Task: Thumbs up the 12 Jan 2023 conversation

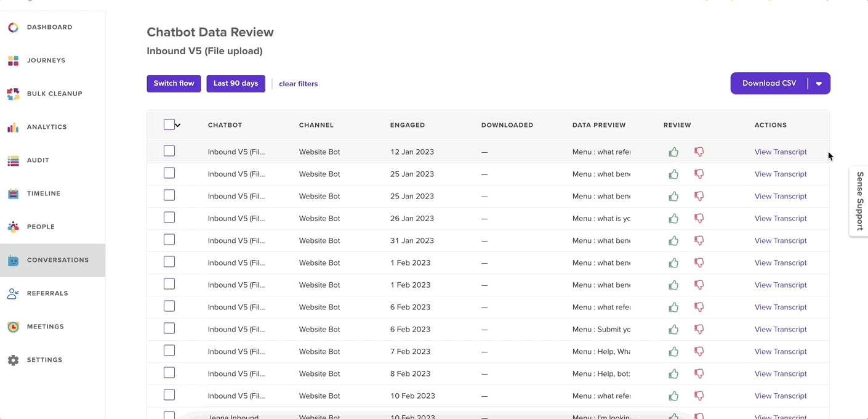Action: click(x=673, y=152)
